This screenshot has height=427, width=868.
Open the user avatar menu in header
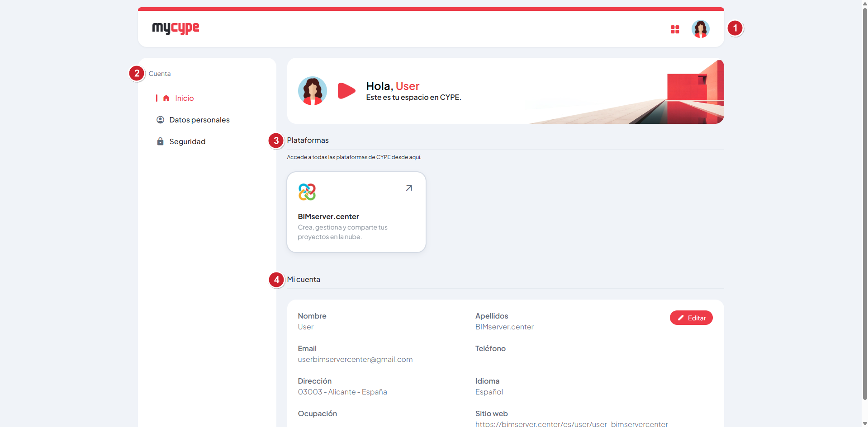(x=700, y=29)
